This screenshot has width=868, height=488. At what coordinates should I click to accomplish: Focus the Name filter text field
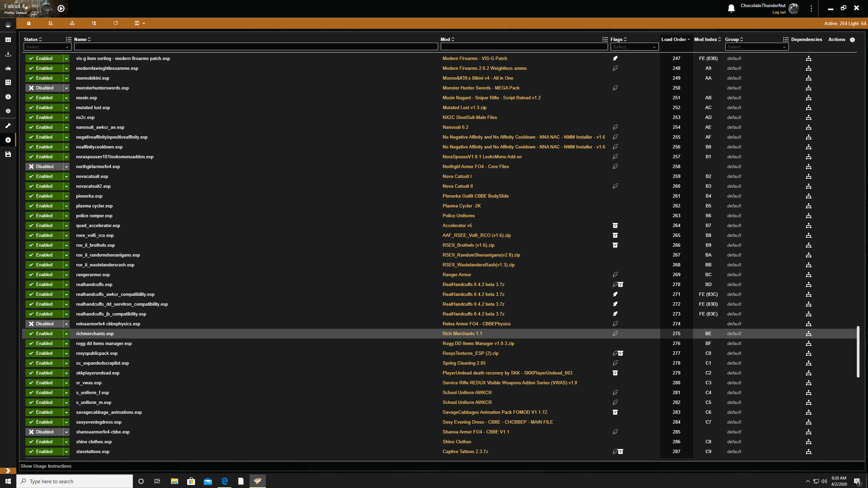tap(256, 47)
